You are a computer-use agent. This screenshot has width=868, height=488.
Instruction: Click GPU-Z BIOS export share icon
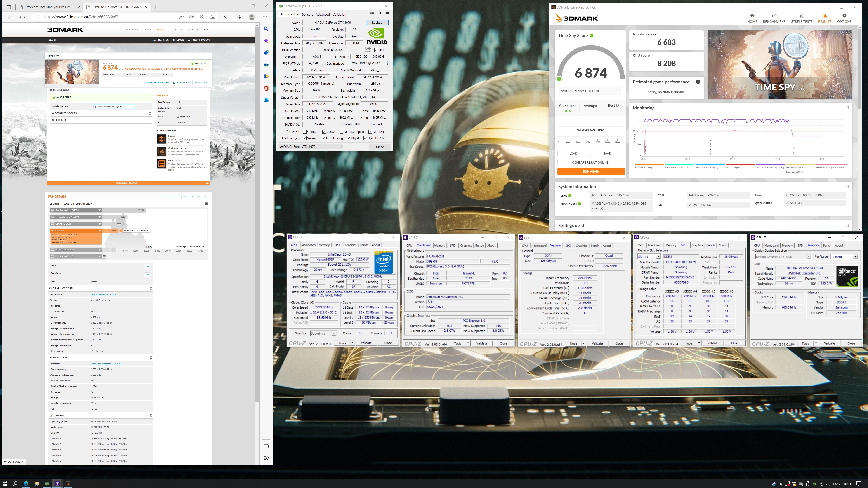click(368, 49)
